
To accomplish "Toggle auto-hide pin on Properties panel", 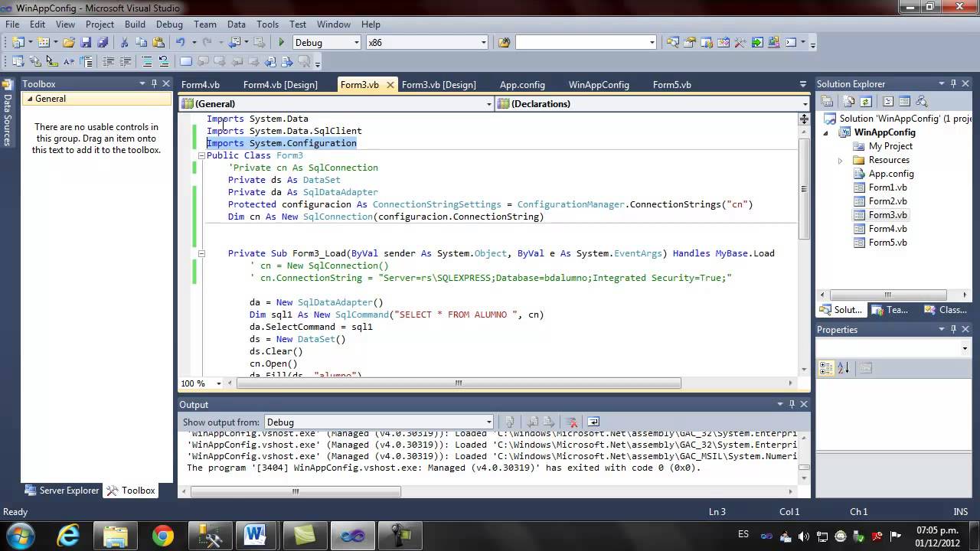I will [953, 329].
